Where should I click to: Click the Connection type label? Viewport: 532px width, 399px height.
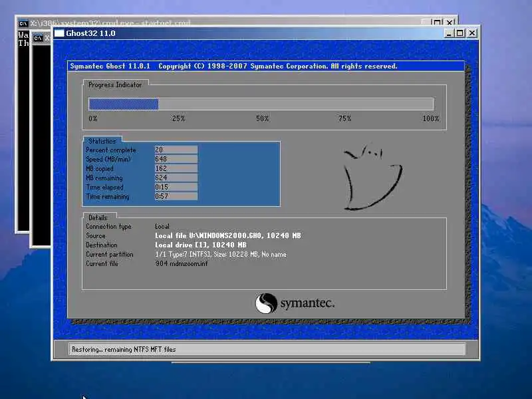click(108, 226)
